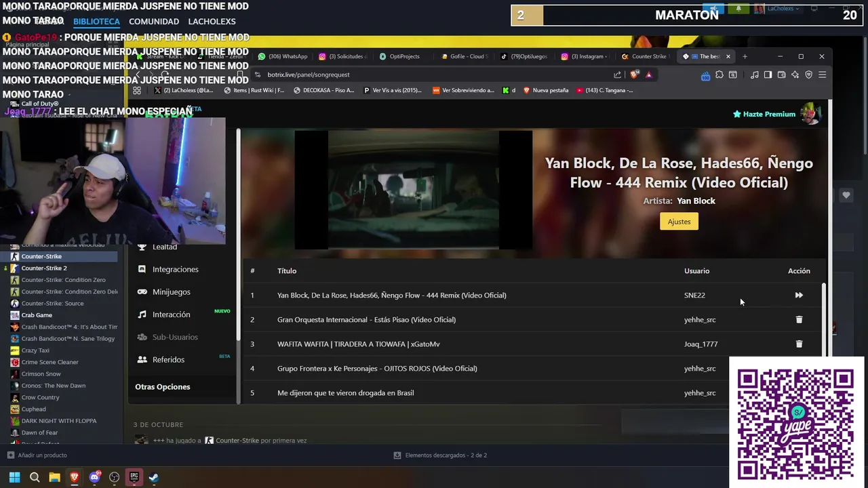Open File Explorer from taskbar
This screenshot has width=868, height=488.
[54, 477]
